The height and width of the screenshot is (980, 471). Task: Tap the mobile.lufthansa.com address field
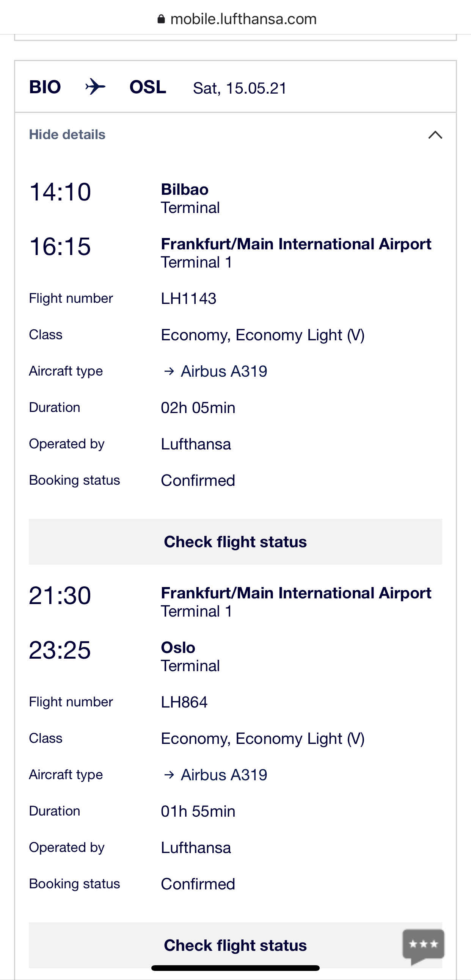[243, 19]
